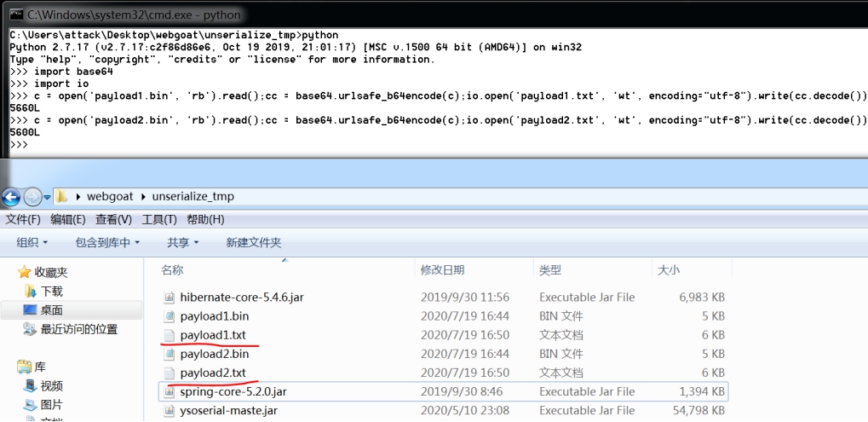Click the 库 libraries icon
Screen dimensions: 868x422
pos(24,367)
